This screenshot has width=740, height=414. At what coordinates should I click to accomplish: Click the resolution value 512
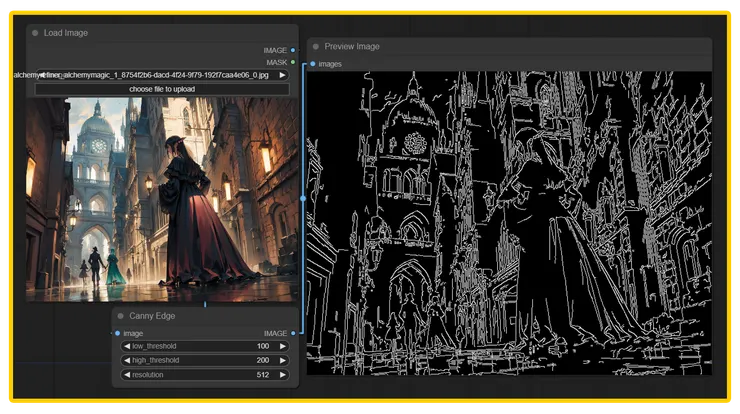coord(263,375)
